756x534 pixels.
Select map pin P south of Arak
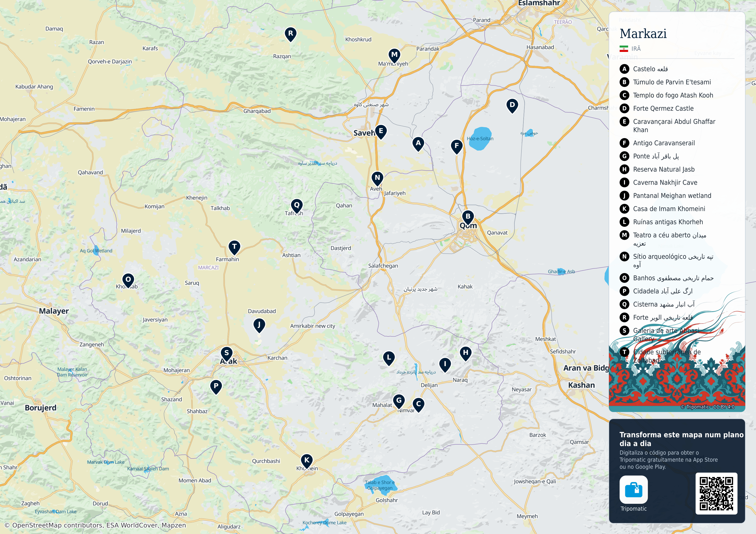click(216, 387)
